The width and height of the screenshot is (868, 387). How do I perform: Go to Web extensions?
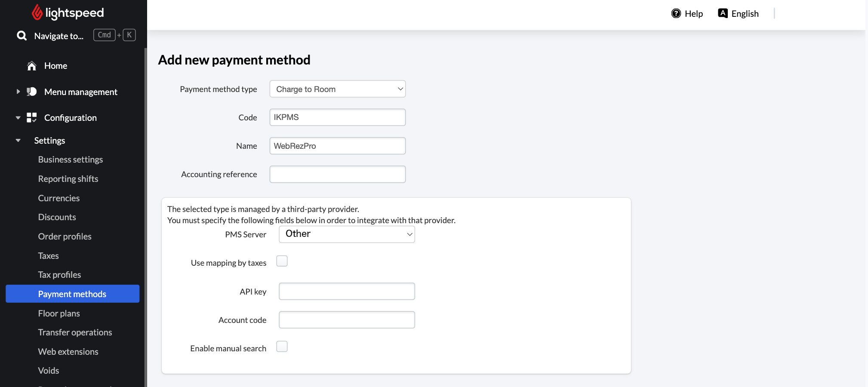pyautogui.click(x=68, y=352)
